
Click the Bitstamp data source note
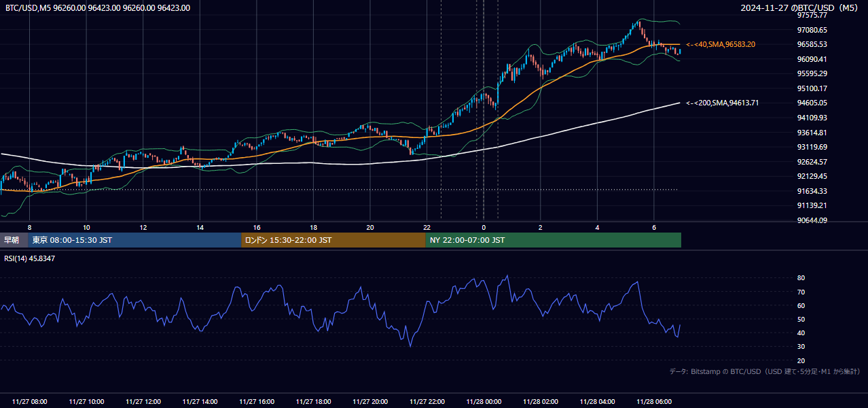765,371
